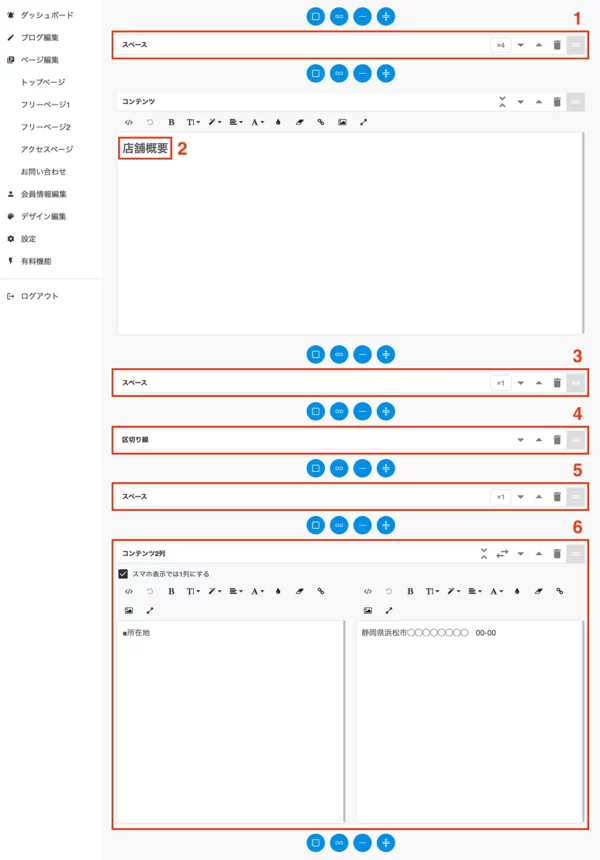This screenshot has width=600, height=860.
Task: Open the ×4 size dropdown of top スペース block
Action: [501, 45]
